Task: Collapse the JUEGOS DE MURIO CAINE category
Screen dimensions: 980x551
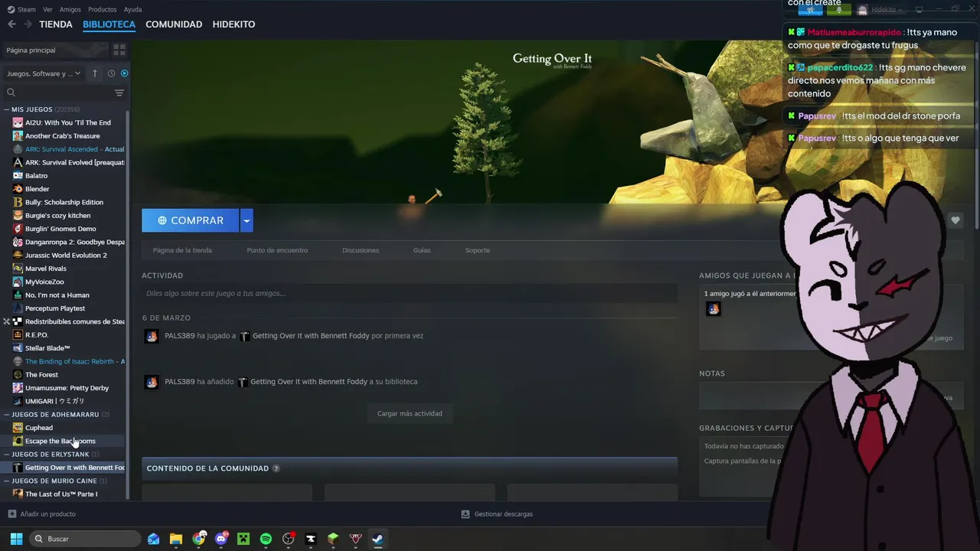Action: tap(7, 481)
